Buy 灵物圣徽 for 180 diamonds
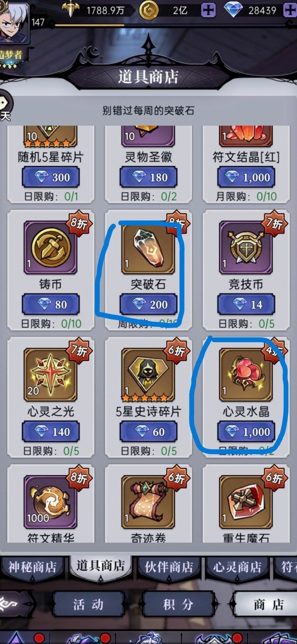Image resolution: width=297 pixels, height=644 pixels. click(x=148, y=177)
